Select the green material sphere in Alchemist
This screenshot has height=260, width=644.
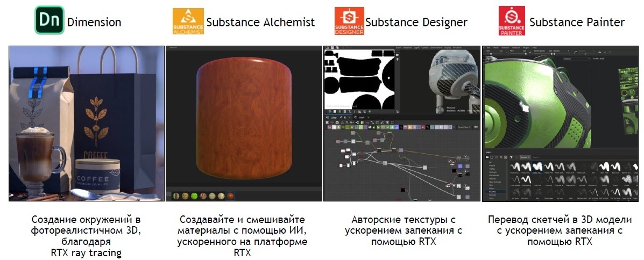click(x=194, y=196)
